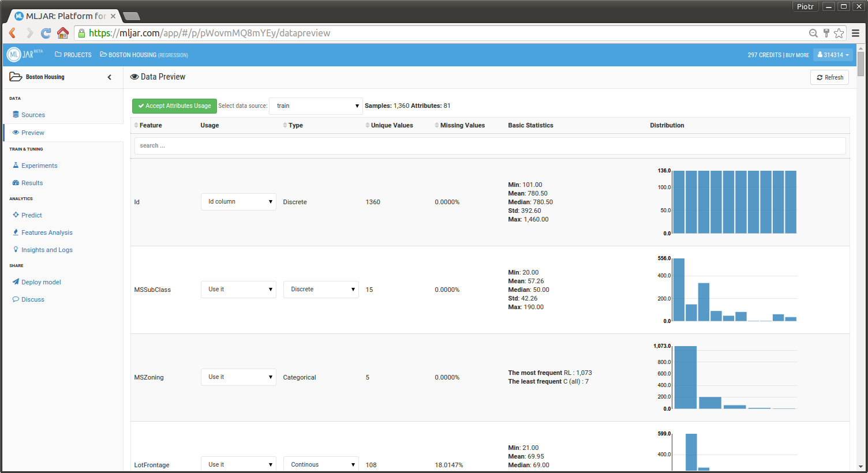The image size is (868, 473).
Task: Open MSSubClass Discrete type dropdown
Action: pos(321,290)
